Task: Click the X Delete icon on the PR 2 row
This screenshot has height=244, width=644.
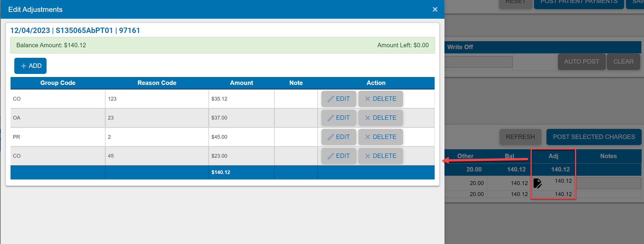Action: [368, 137]
